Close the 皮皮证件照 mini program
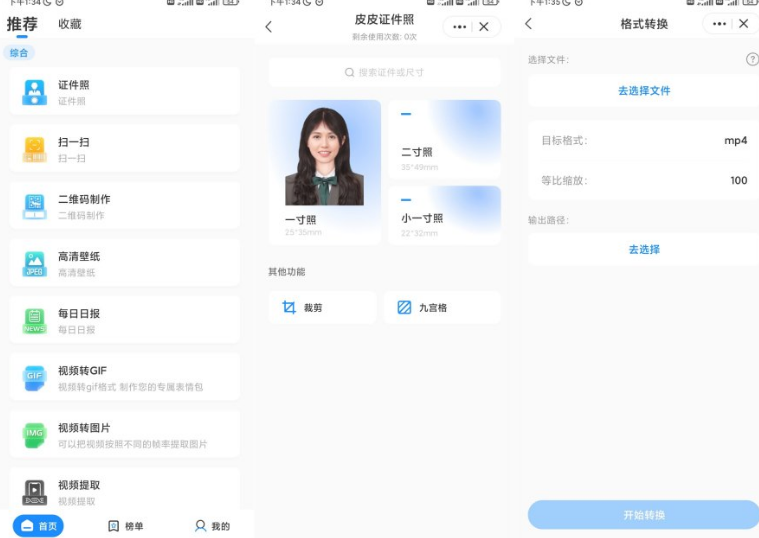 point(484,27)
